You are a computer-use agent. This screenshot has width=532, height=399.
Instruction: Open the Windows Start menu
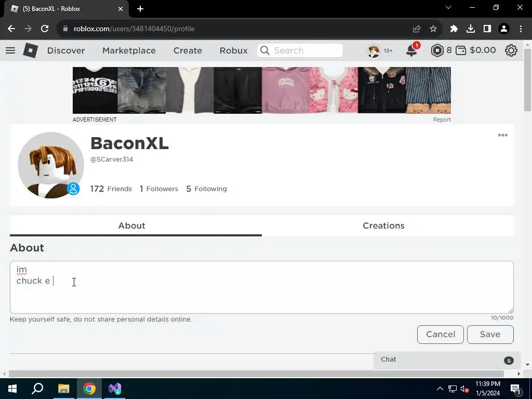click(x=12, y=389)
